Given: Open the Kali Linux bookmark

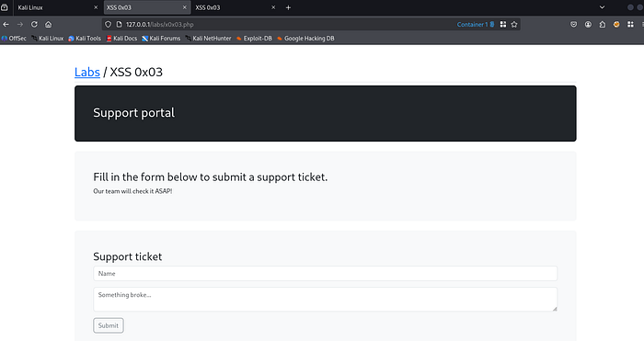Looking at the screenshot, I should [48, 39].
